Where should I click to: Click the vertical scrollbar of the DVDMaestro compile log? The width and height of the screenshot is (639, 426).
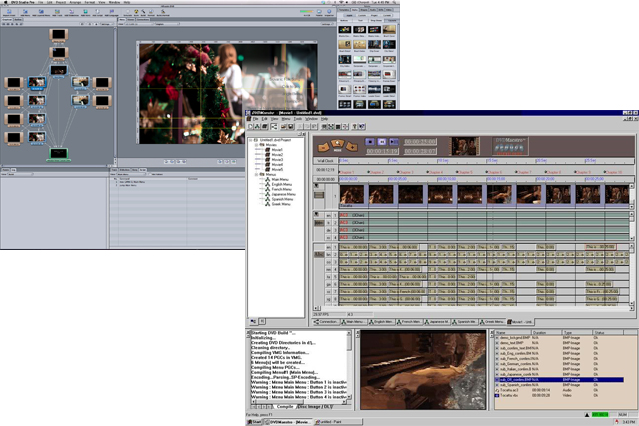349,364
